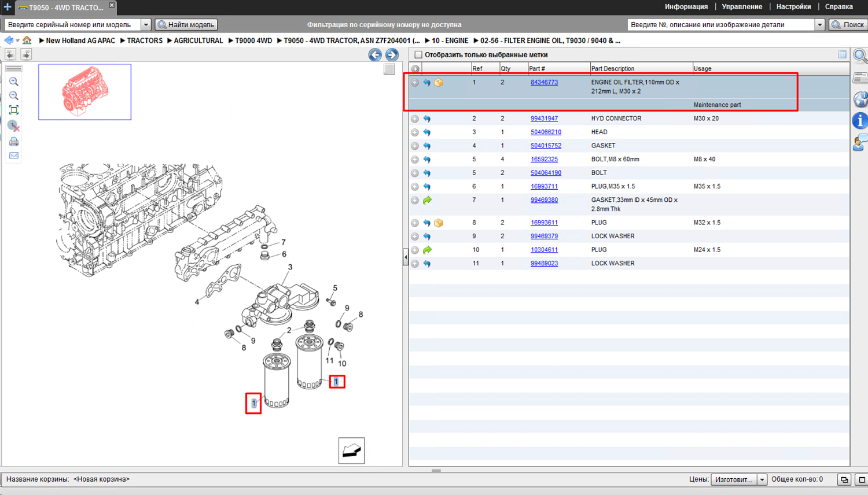Click the green arrow in the 99469380 GASKET row
The image size is (868, 495).
click(427, 200)
